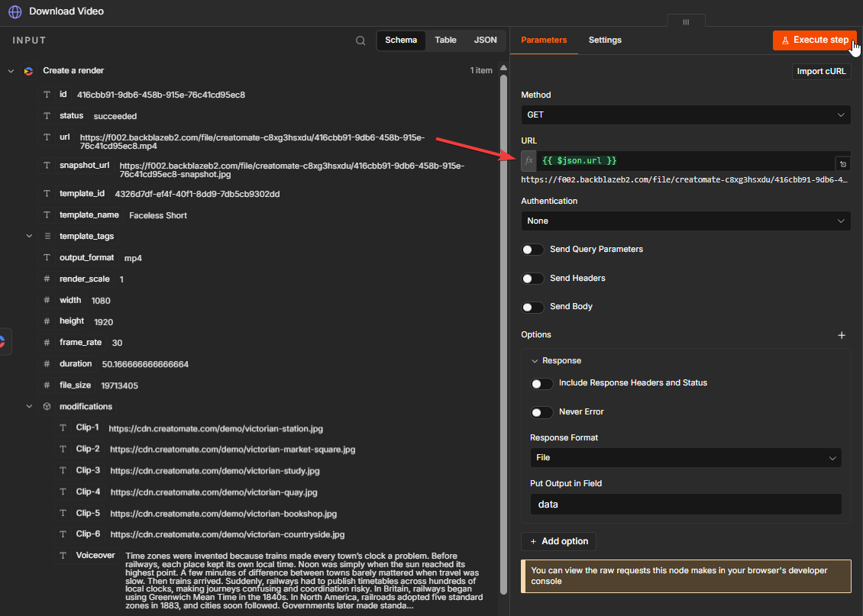Viewport: 863px width, 616px height.
Task: Click the text type icon beside id field
Action: 47,95
